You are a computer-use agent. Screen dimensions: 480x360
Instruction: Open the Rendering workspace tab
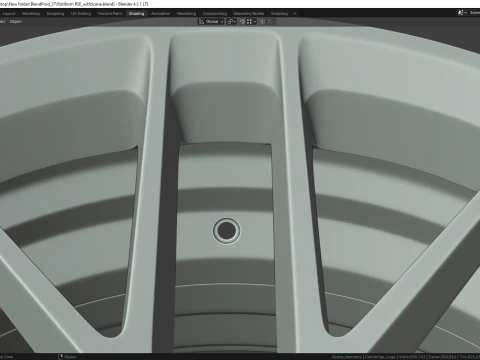(x=186, y=14)
